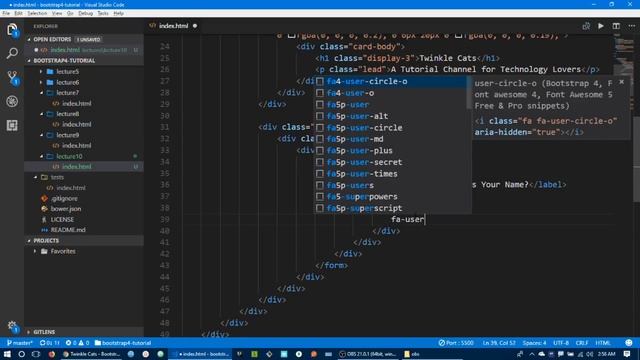Click the Open Changes icon in editor toolbar
The height and width of the screenshot is (360, 640).
586,26
